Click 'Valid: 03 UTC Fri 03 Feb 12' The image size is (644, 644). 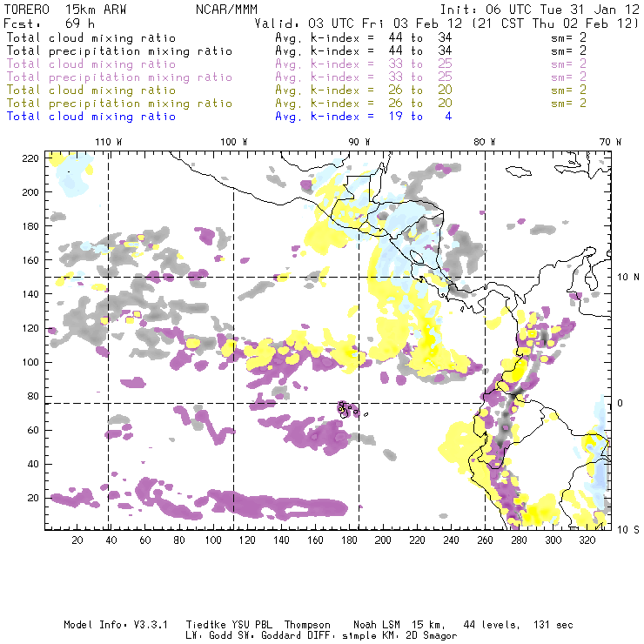[359, 23]
